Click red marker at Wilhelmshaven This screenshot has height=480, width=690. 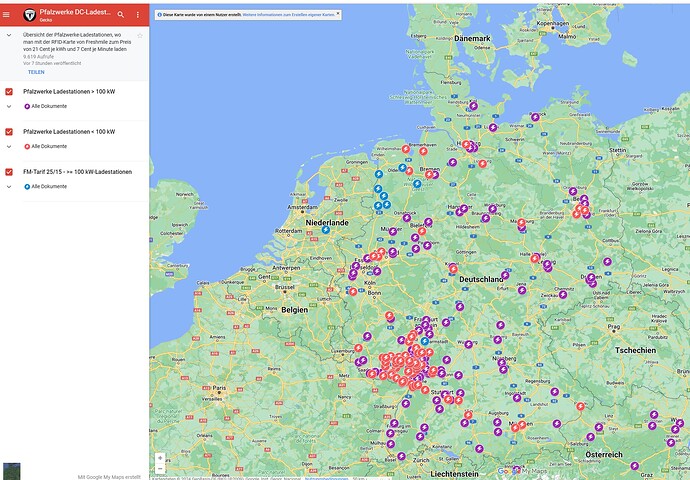[406, 149]
